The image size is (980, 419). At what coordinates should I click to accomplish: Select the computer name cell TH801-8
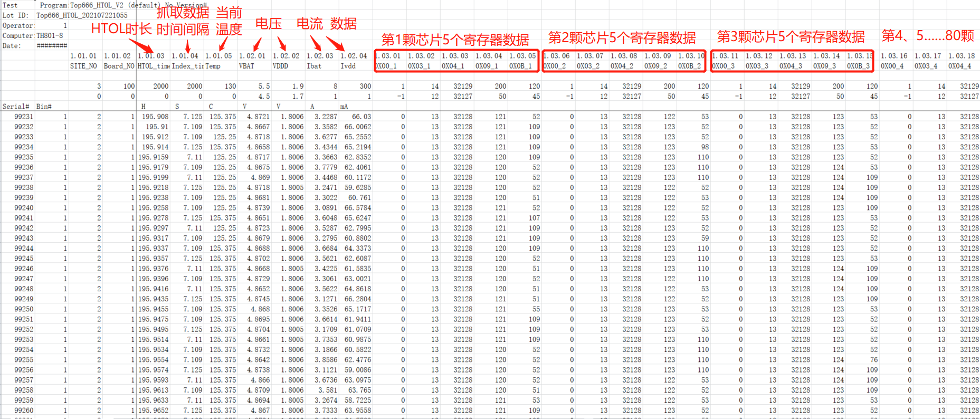click(50, 35)
